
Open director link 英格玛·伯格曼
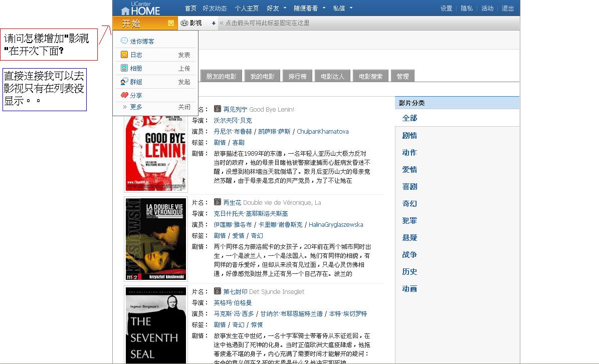(233, 303)
